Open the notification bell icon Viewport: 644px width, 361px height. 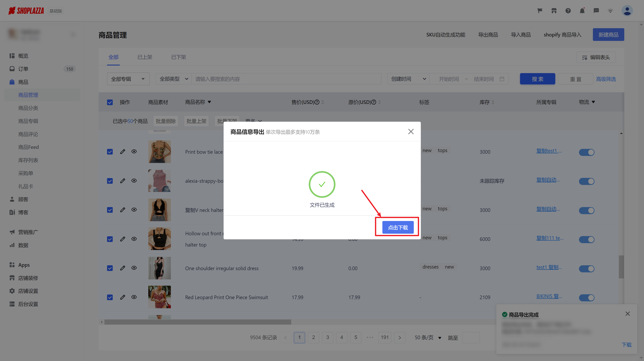coord(582,11)
